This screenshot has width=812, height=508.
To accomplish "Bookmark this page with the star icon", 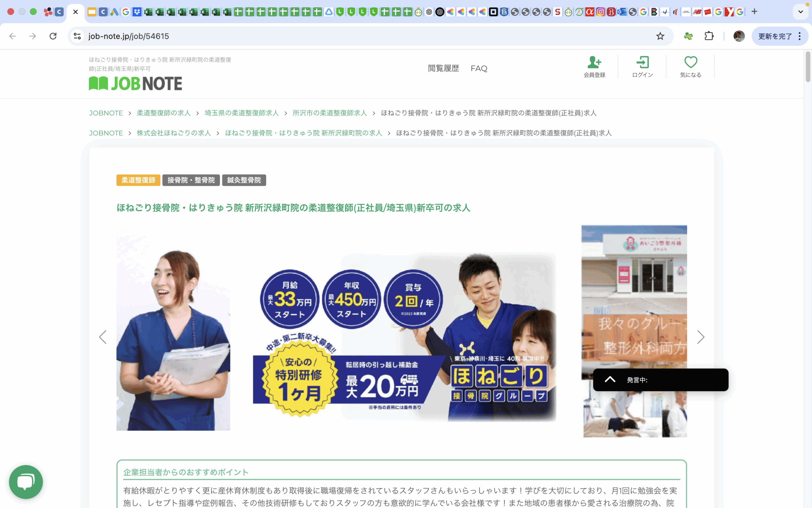I will tap(660, 36).
